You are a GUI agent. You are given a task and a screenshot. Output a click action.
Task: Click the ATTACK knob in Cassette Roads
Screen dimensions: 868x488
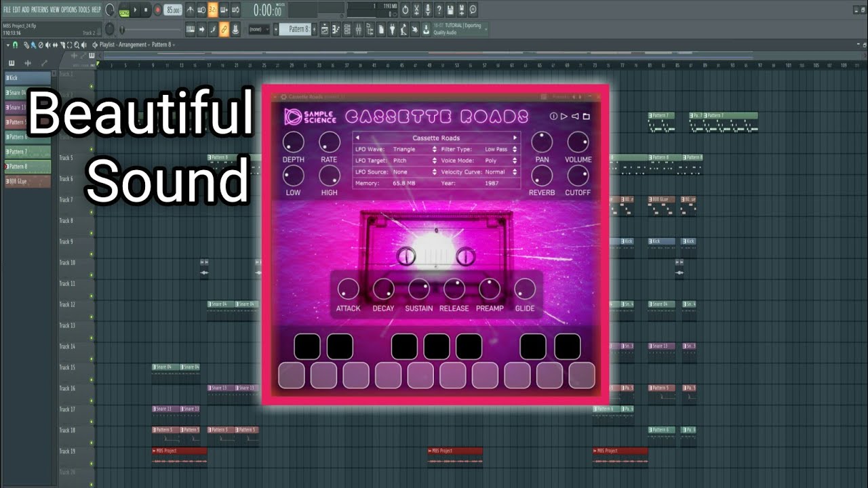(348, 289)
